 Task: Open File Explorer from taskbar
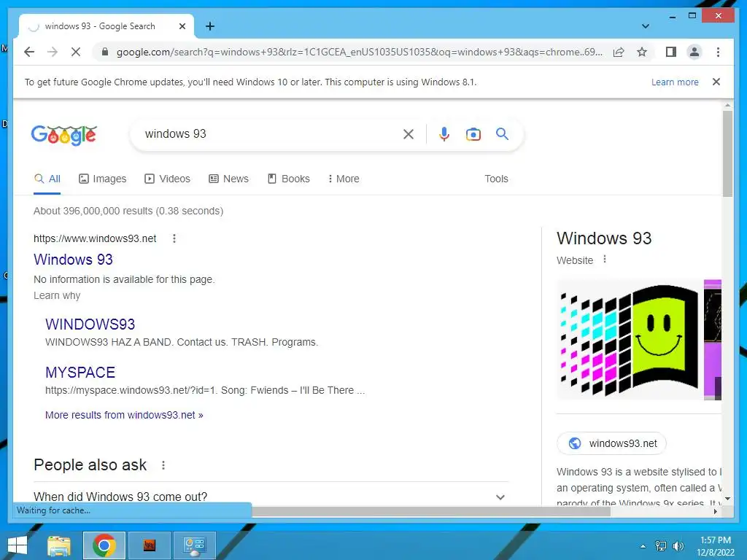click(59, 545)
